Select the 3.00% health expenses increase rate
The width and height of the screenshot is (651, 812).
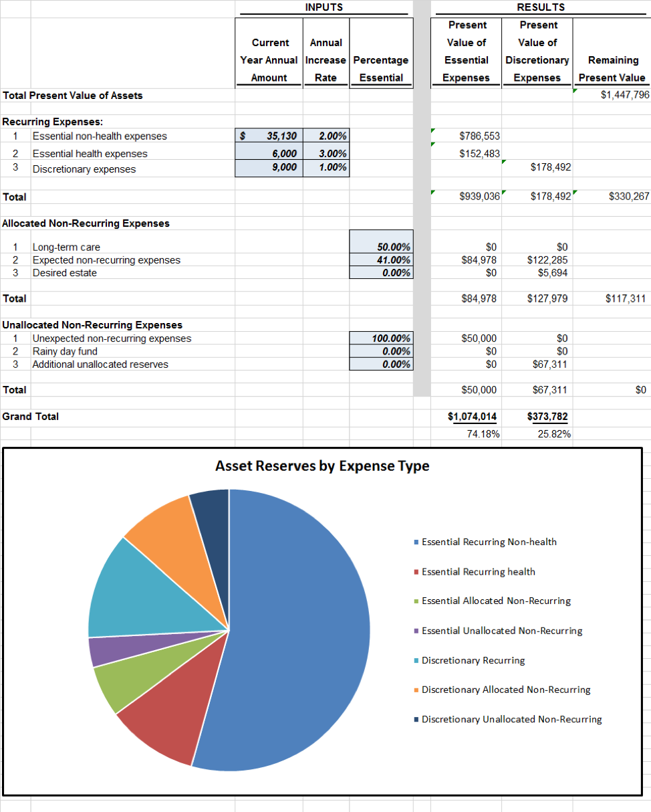[x=325, y=153]
